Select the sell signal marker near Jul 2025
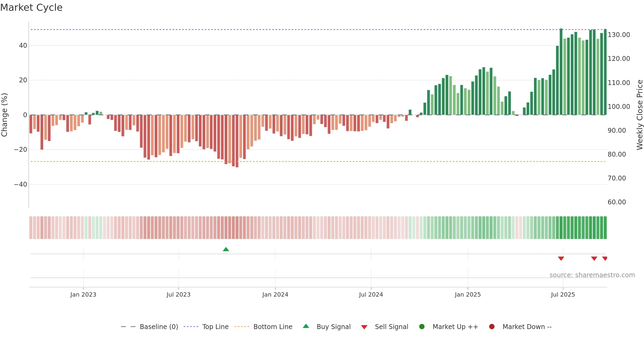The height and width of the screenshot is (362, 644). 561,258
